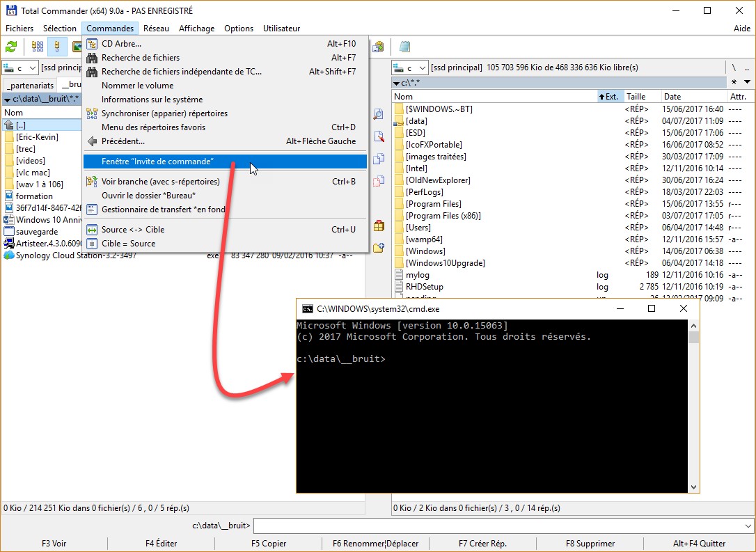Click the green Refresh toolbar icon

point(11,47)
